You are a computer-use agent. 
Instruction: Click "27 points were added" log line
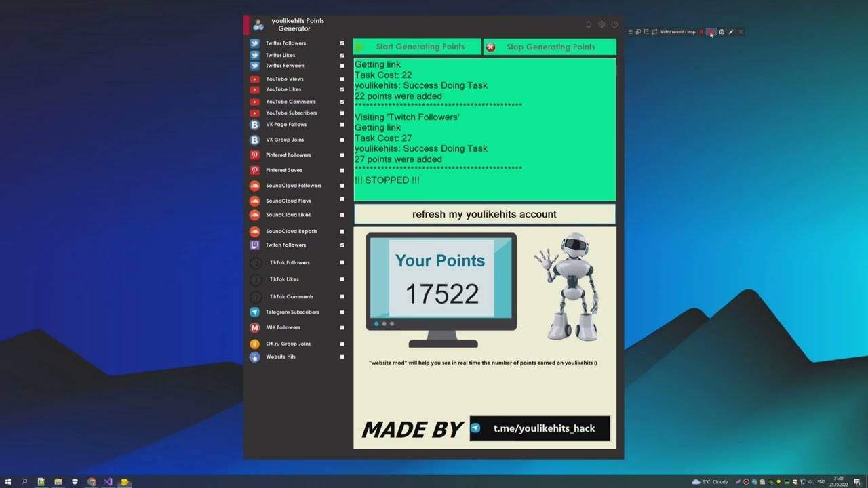(398, 159)
